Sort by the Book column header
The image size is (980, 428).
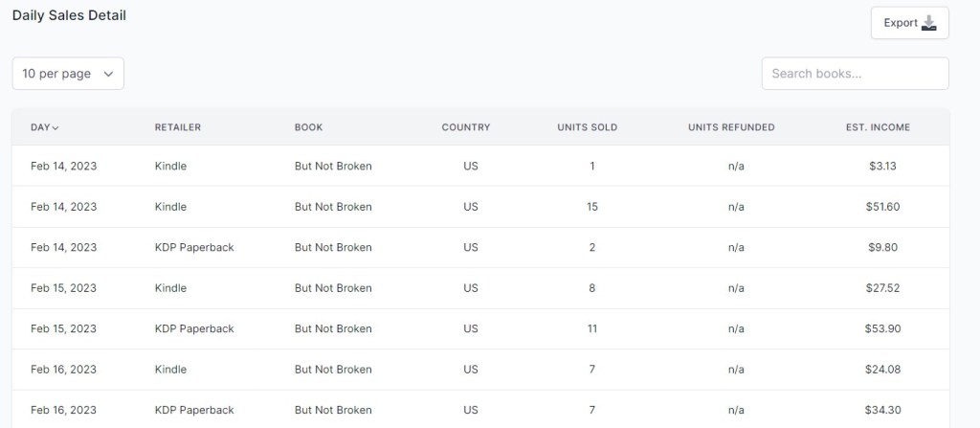tap(308, 127)
